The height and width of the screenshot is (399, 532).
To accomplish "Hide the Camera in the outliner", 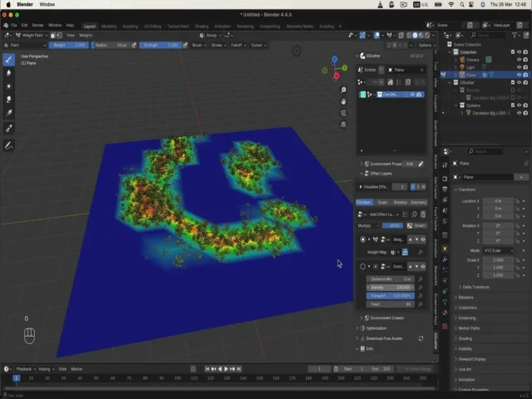I will (x=519, y=59).
